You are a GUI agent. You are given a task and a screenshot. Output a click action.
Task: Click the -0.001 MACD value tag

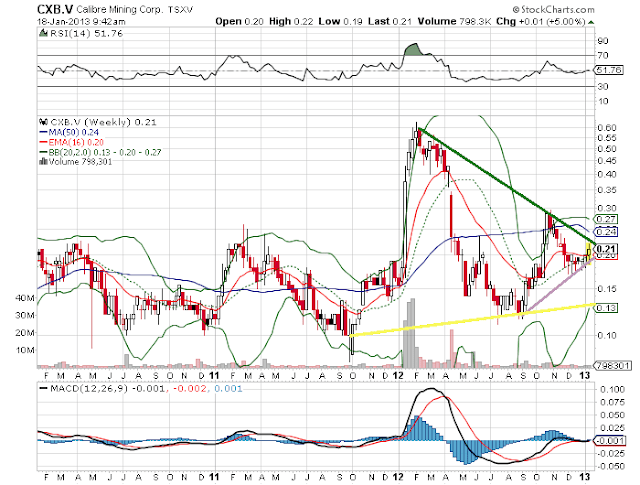point(610,441)
